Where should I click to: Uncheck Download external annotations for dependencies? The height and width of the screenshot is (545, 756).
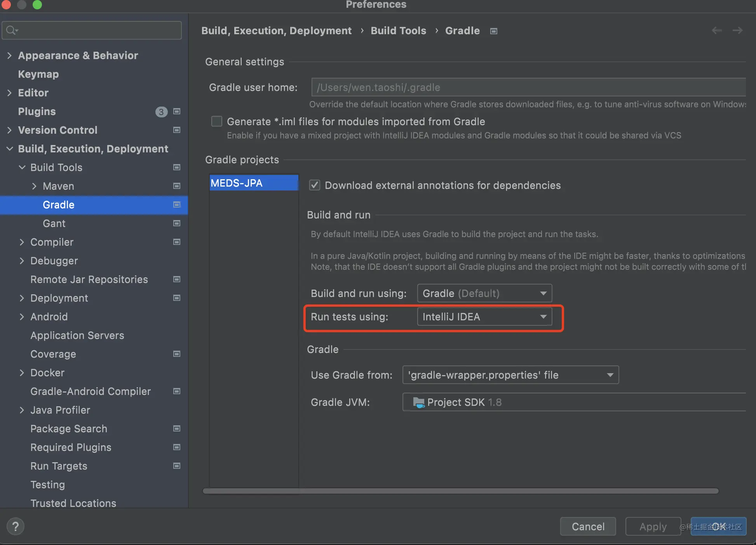(315, 185)
